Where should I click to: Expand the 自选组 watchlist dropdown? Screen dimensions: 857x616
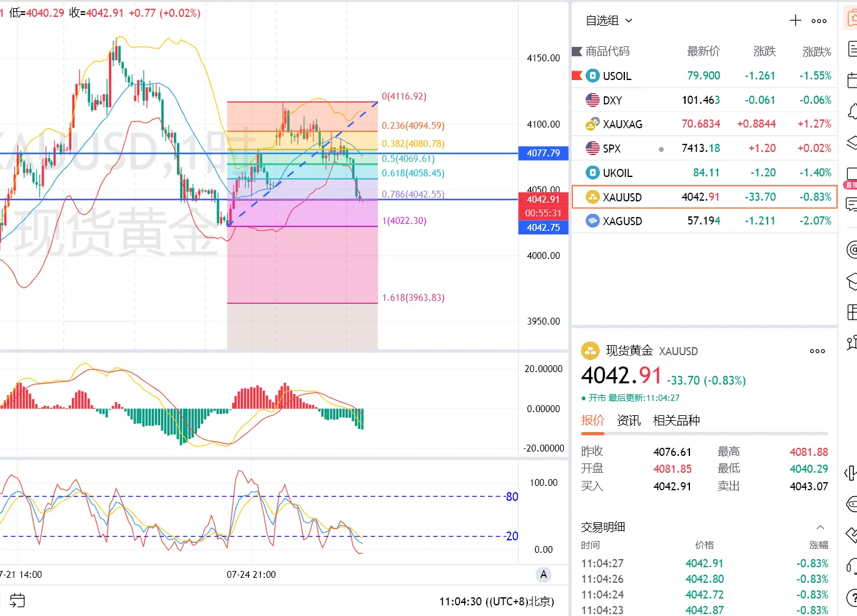tap(609, 21)
